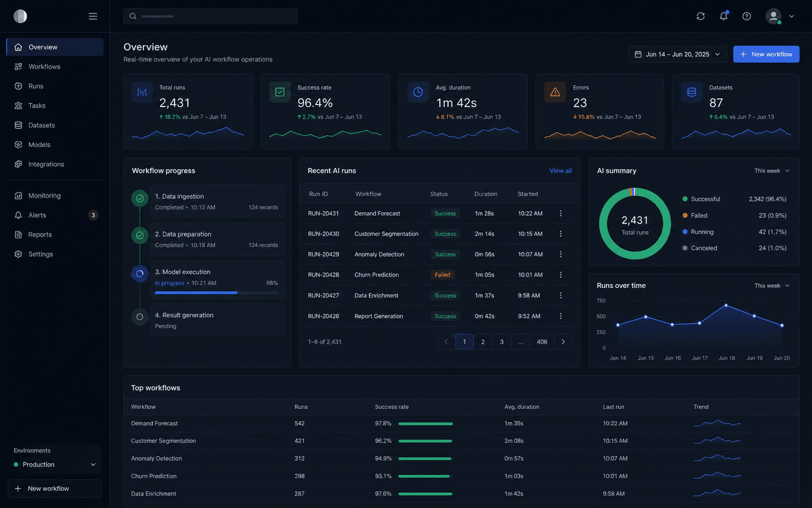Click the Total runs card icon
This screenshot has width=812, height=508.
[x=142, y=92]
